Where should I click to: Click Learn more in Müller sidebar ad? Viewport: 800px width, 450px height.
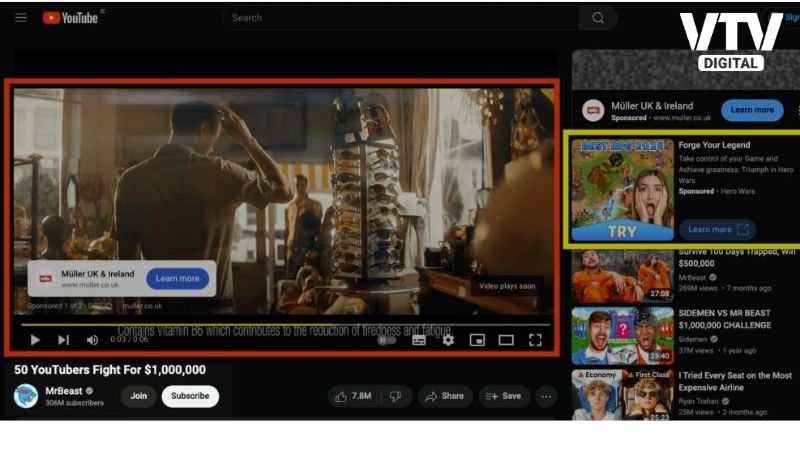click(x=752, y=110)
